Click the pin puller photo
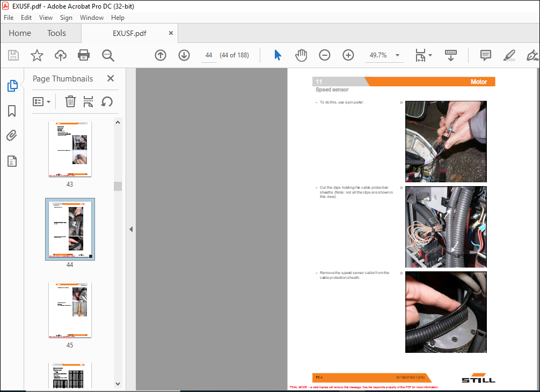 pyautogui.click(x=446, y=142)
